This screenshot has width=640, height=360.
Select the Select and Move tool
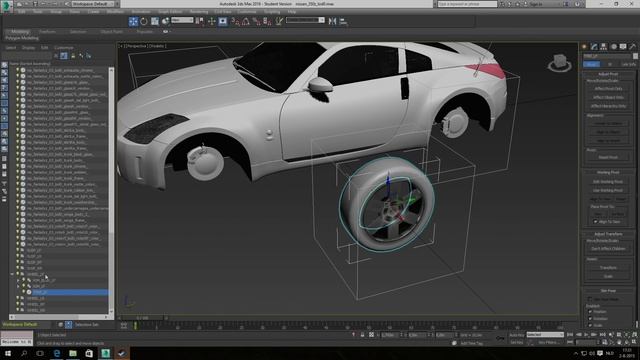pyautogui.click(x=133, y=21)
